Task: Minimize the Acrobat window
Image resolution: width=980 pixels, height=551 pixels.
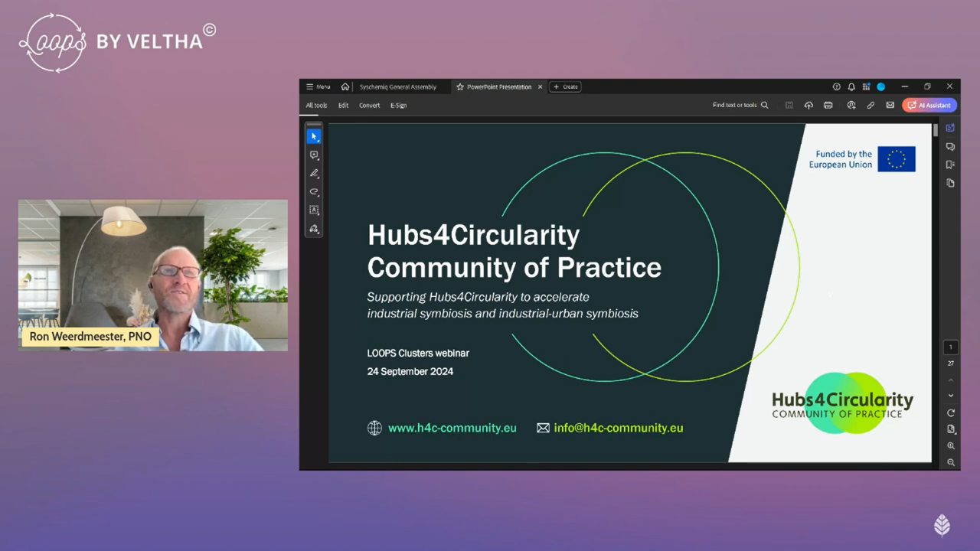Action: point(904,86)
